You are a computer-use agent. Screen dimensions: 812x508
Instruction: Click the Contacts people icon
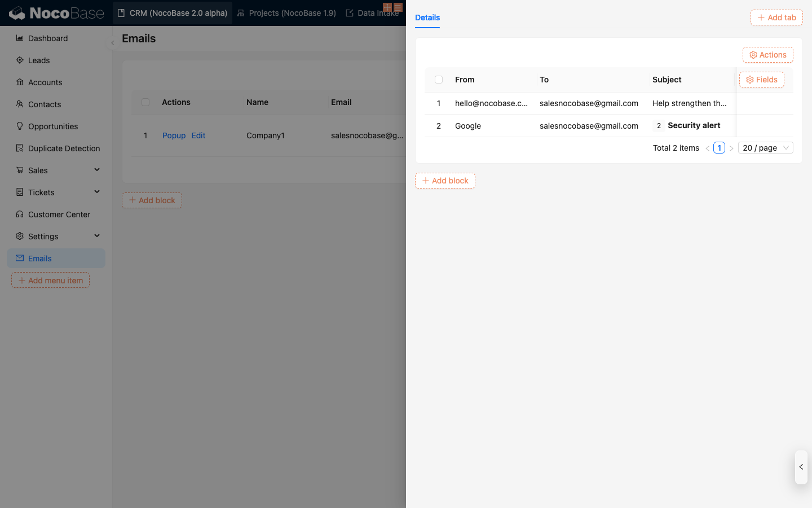tap(20, 104)
